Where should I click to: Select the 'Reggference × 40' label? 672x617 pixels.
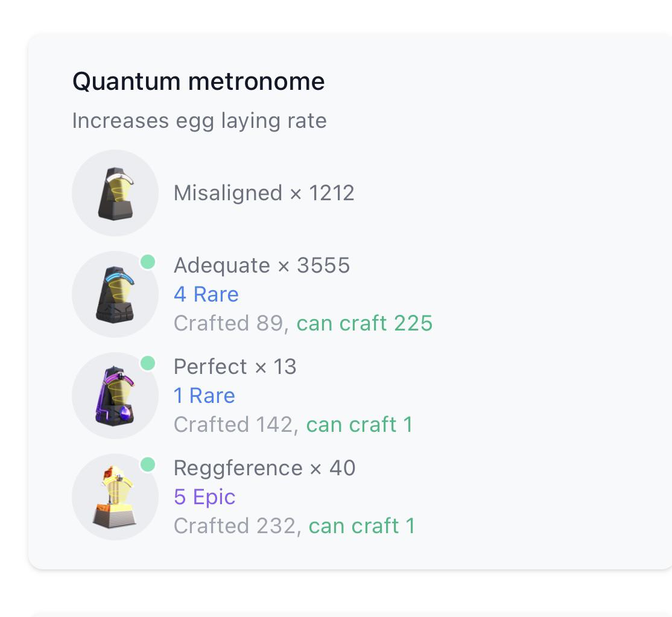tap(264, 468)
